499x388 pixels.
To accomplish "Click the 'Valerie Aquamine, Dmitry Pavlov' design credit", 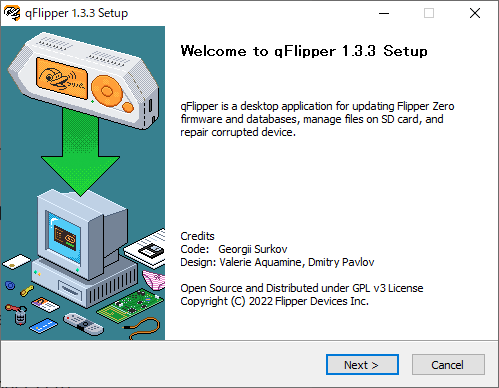I will pyautogui.click(x=297, y=262).
